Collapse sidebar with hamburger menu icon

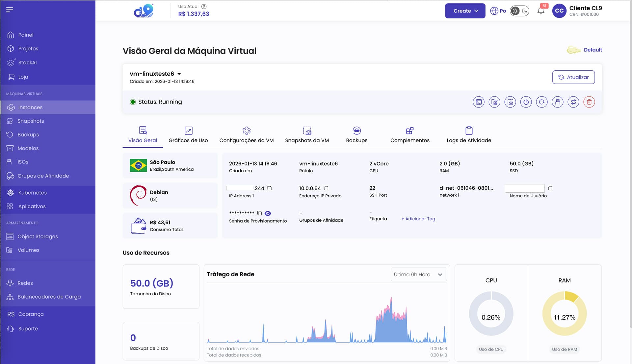click(x=10, y=10)
